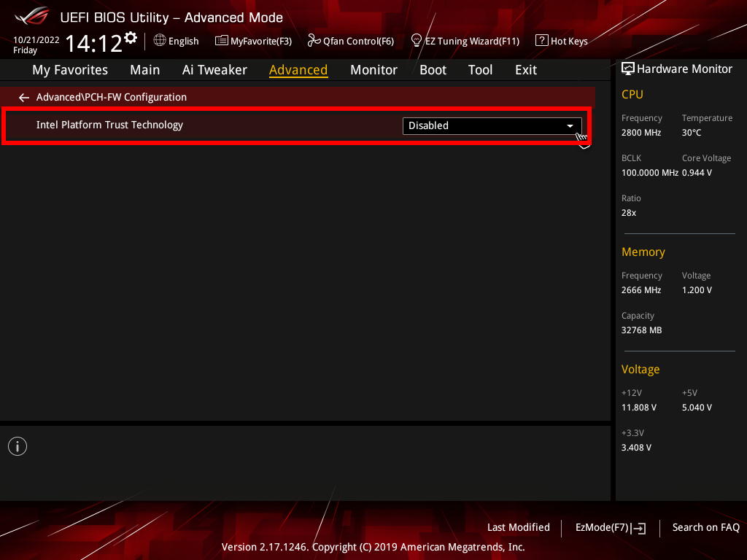
Task: Click the Version 2.17.1246 copyright text
Action: pos(373,547)
